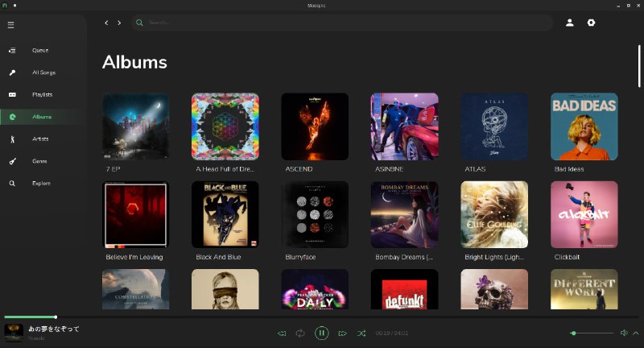This screenshot has width=644, height=348.
Task: Open the Genre section
Action: coord(39,161)
